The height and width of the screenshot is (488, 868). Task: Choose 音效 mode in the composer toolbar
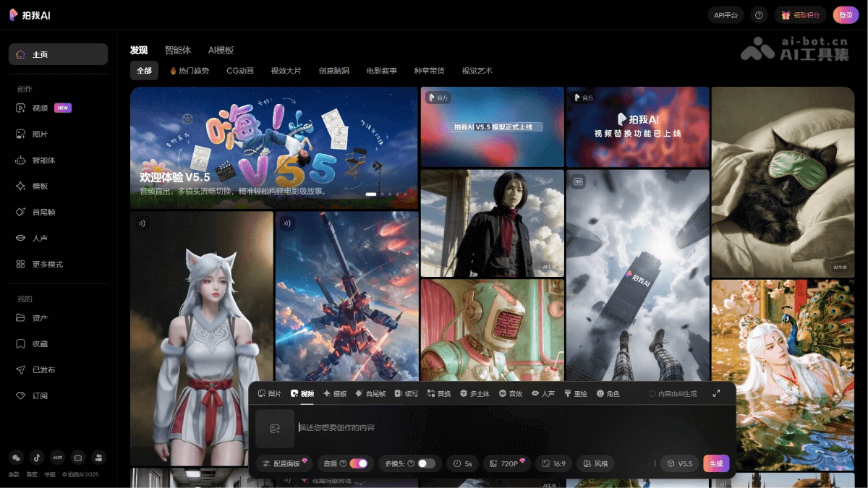click(511, 393)
